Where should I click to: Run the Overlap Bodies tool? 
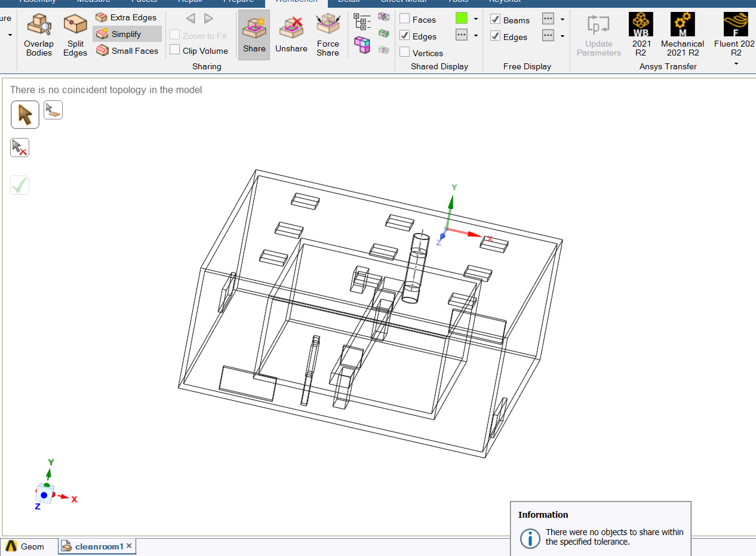[x=39, y=35]
